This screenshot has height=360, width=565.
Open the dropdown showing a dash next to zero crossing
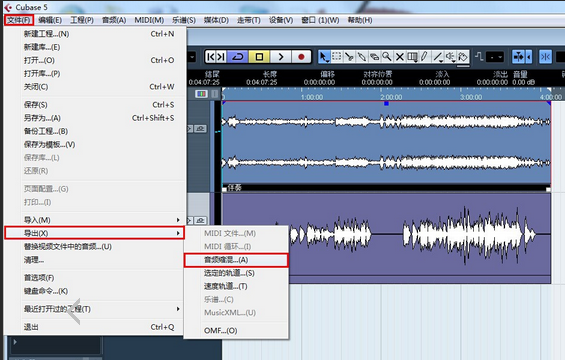tap(495, 57)
